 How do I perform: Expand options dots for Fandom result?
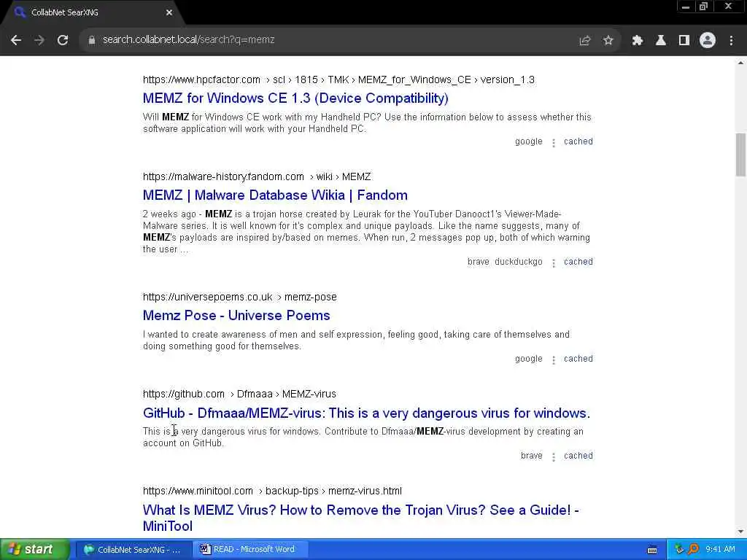[x=553, y=263]
